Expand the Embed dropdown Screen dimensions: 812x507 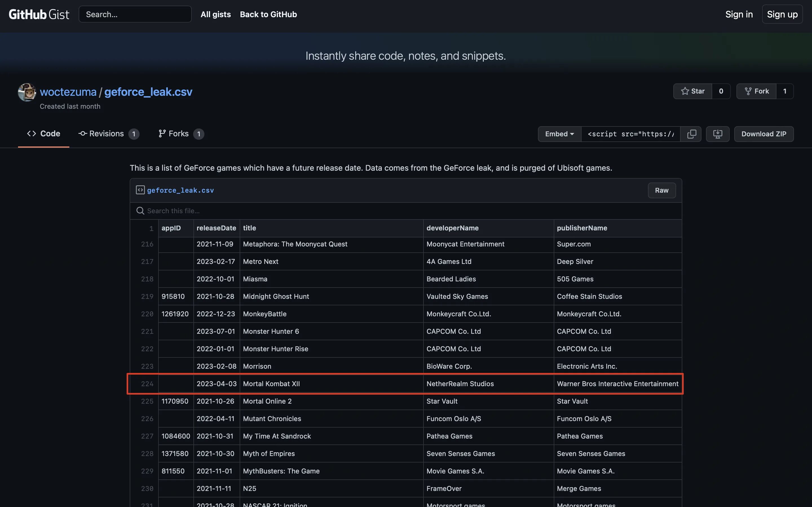click(x=559, y=134)
